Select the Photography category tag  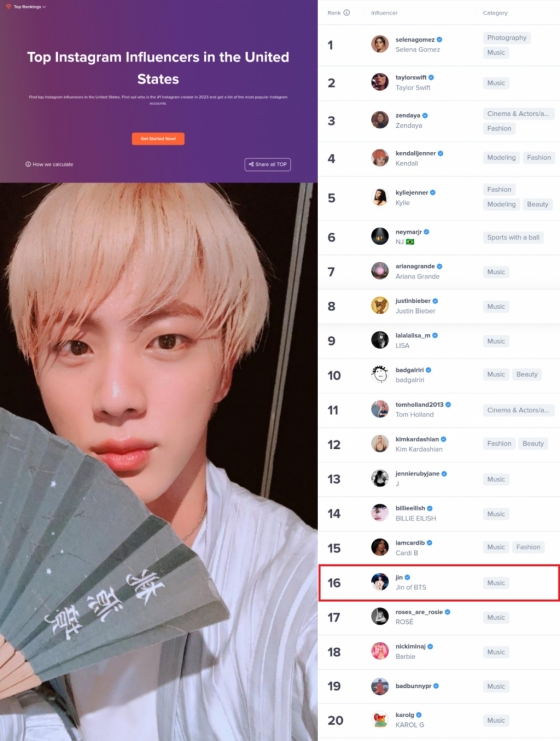click(x=507, y=38)
